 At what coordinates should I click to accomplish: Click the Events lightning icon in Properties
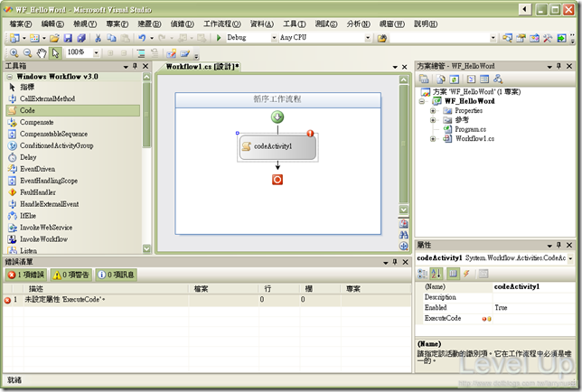[x=466, y=274]
